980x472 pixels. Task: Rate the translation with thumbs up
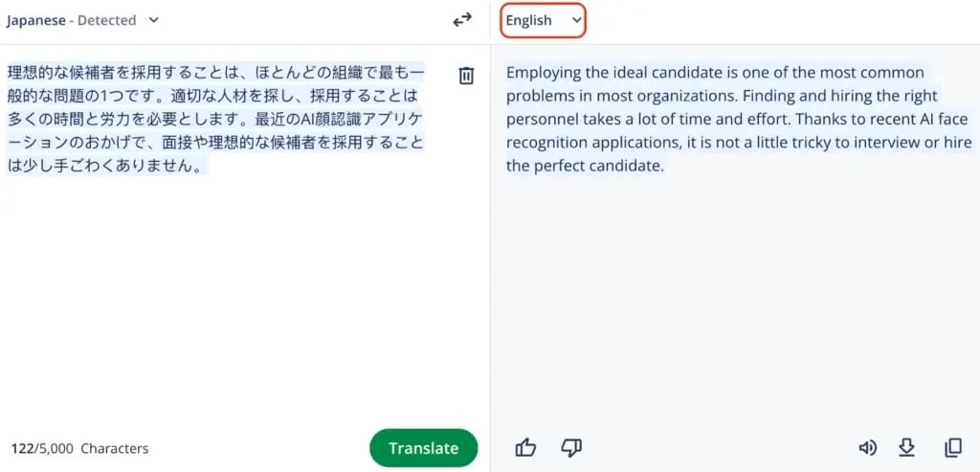coord(525,447)
